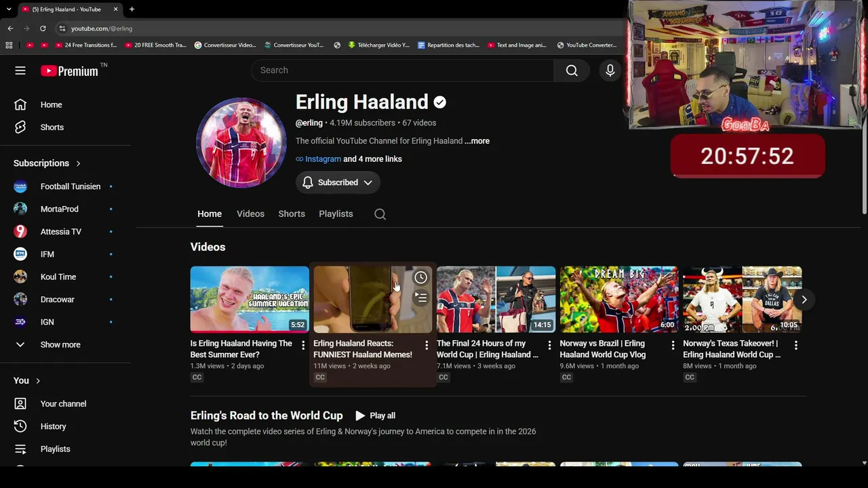Reload the current page
Viewport: 868px width, 488px height.
pos(43,28)
